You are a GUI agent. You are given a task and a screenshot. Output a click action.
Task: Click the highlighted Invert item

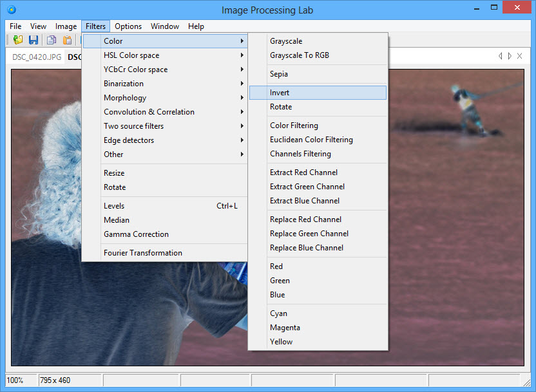318,93
